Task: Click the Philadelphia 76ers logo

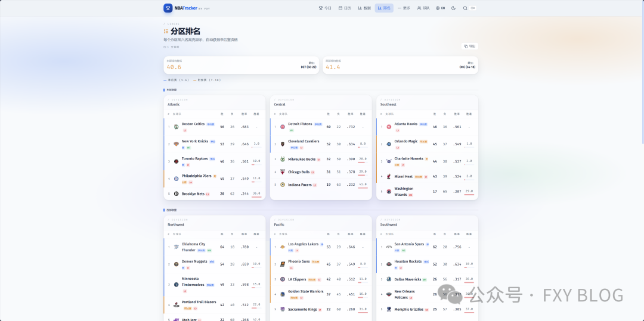Action: [176, 179]
